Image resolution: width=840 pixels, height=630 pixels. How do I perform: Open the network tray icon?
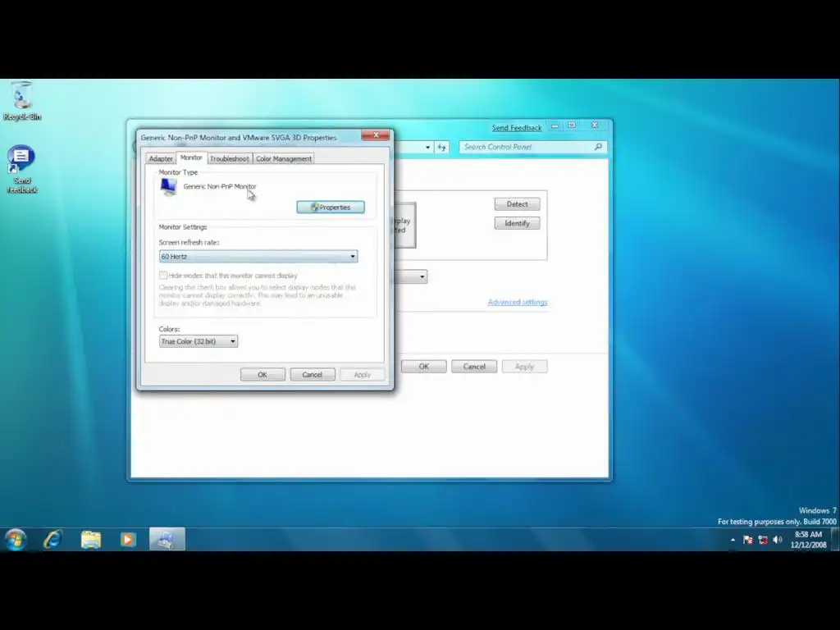[763, 540]
